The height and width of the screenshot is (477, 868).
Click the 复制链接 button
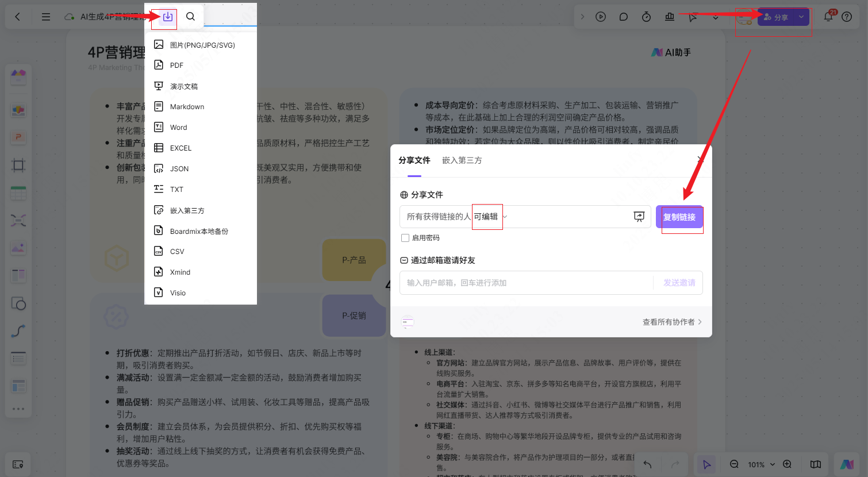tap(679, 217)
